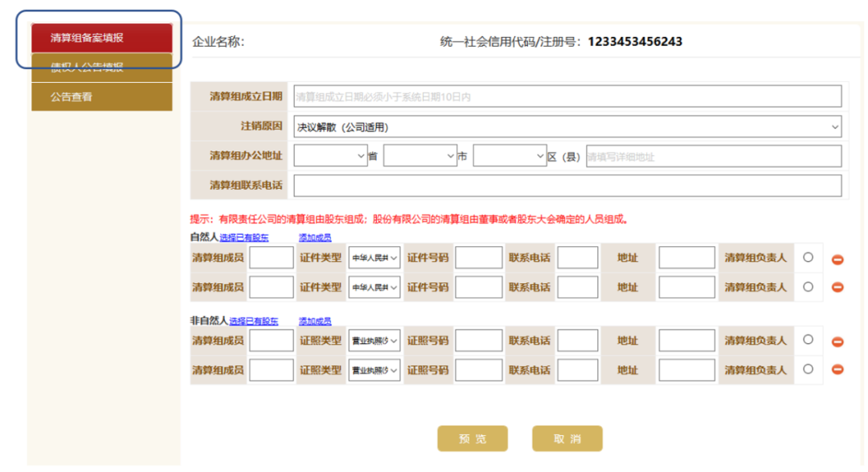
Task: Remove the second 非自然人 member row
Action: coord(837,369)
